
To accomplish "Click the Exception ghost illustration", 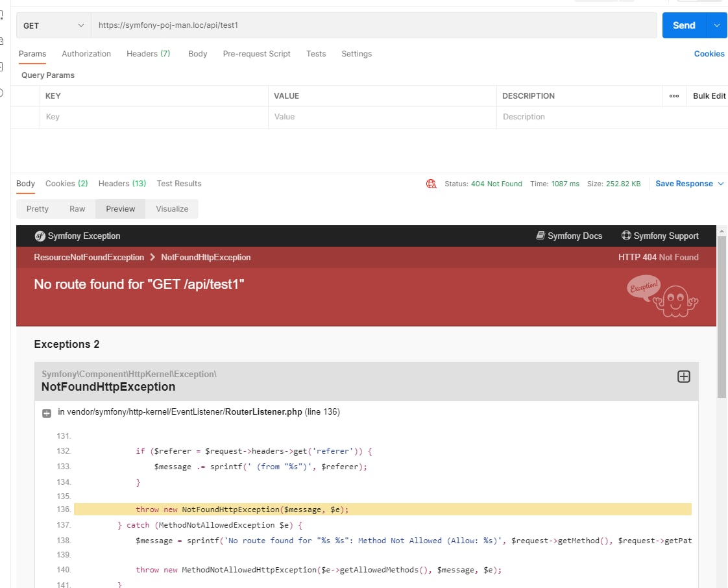I will (662, 297).
